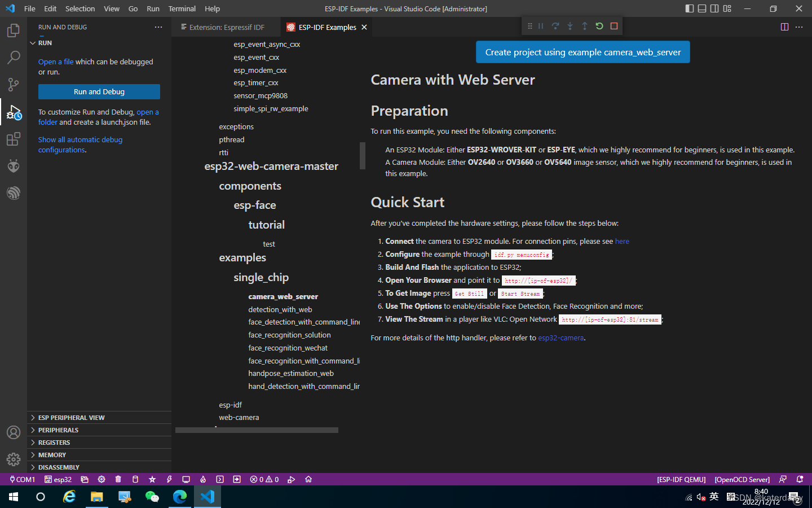
Task: Open ESP-IDF terminal icon in status bar
Action: click(x=220, y=479)
